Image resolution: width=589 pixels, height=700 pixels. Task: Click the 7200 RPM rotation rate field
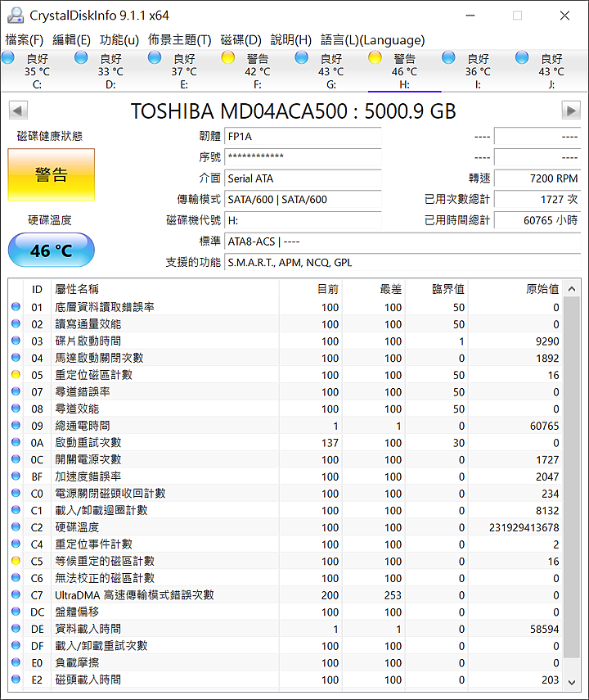[537, 178]
